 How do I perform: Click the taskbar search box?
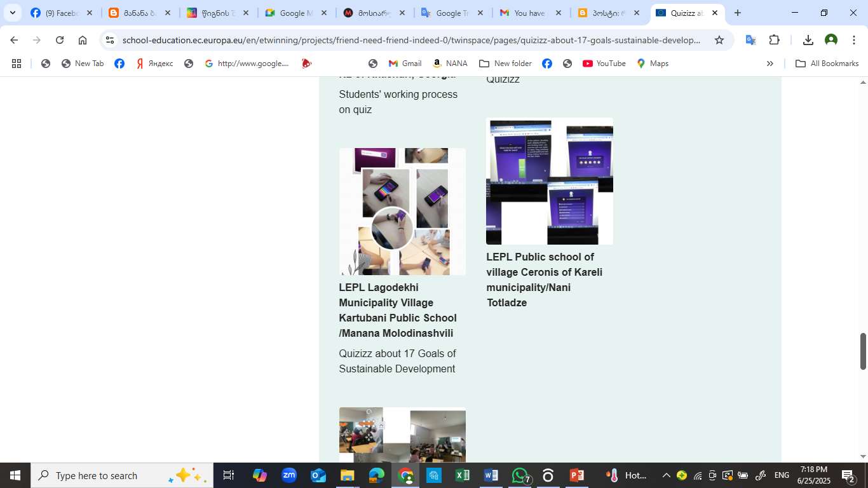point(121,475)
